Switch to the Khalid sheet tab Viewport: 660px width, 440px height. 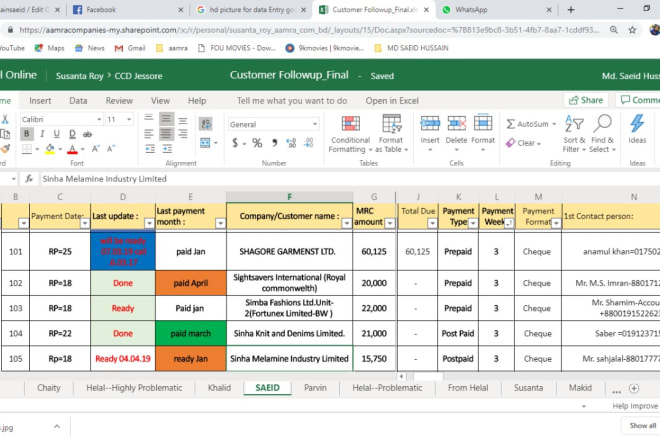tap(219, 388)
